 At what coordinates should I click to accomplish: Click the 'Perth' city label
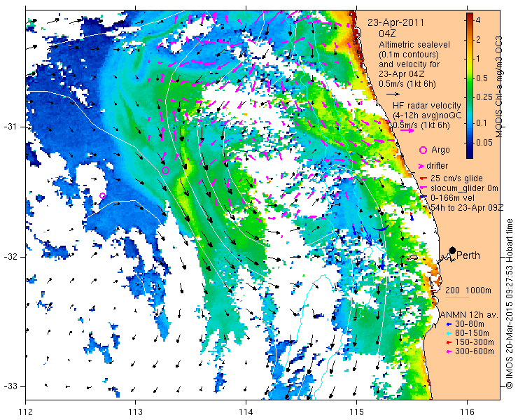[468, 255]
